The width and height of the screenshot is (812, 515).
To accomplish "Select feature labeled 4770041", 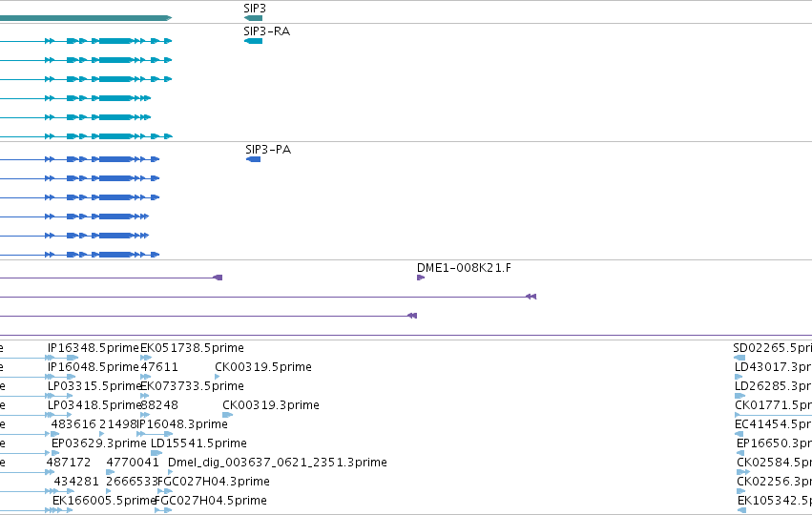I will pyautogui.click(x=133, y=463).
